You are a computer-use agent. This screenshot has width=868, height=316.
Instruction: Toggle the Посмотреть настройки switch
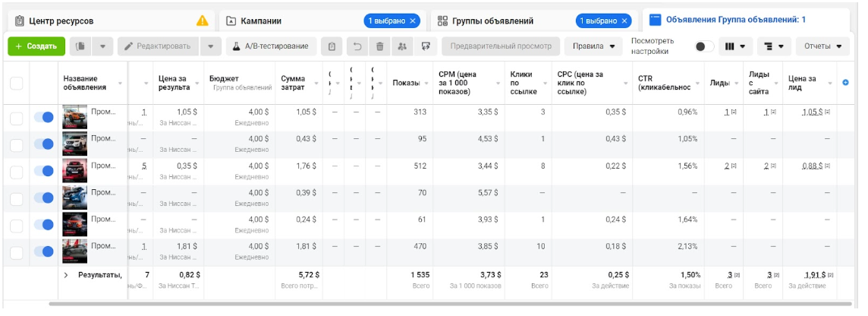pyautogui.click(x=705, y=46)
